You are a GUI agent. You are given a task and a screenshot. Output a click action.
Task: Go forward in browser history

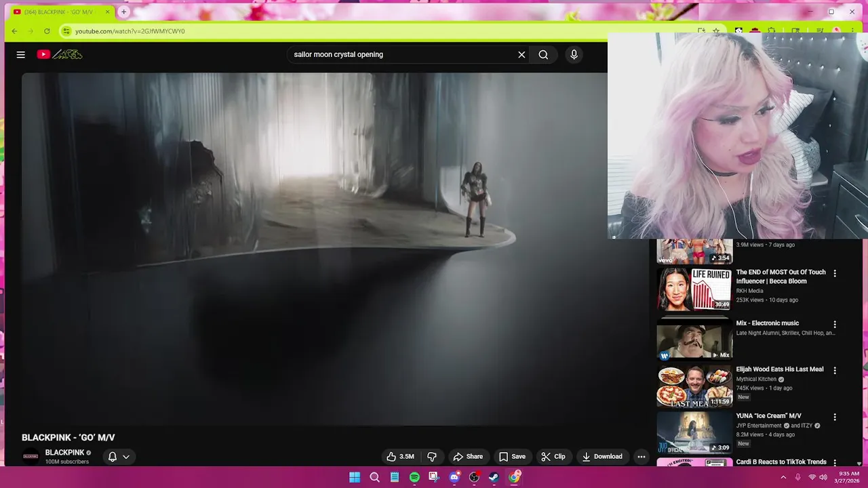[31, 31]
